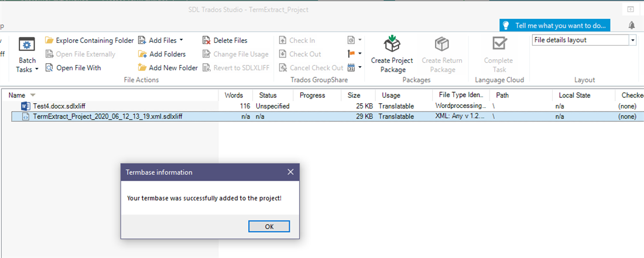The image size is (644, 258).
Task: Click Open File Externally
Action: point(81,54)
